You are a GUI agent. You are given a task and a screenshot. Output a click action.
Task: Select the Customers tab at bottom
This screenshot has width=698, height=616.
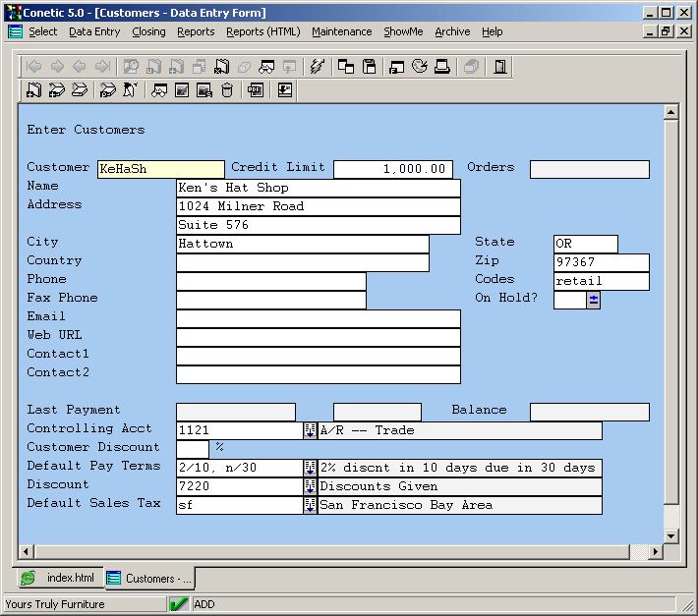(x=149, y=578)
